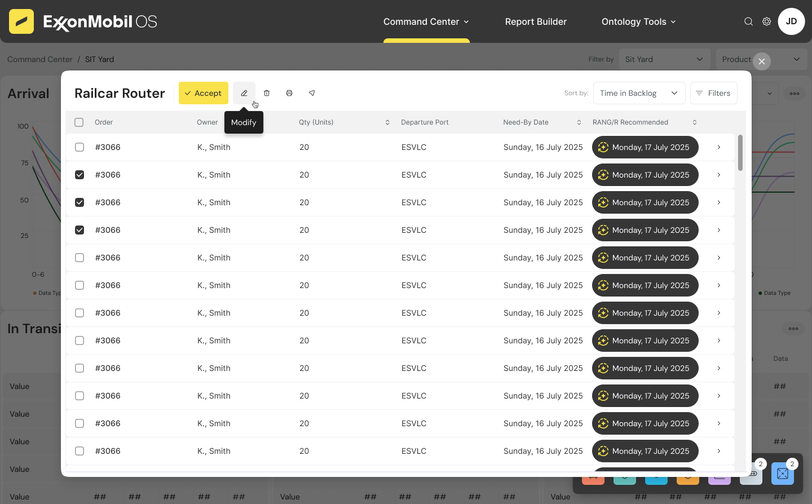Open the Command Center menu in top navigation

[426, 21]
